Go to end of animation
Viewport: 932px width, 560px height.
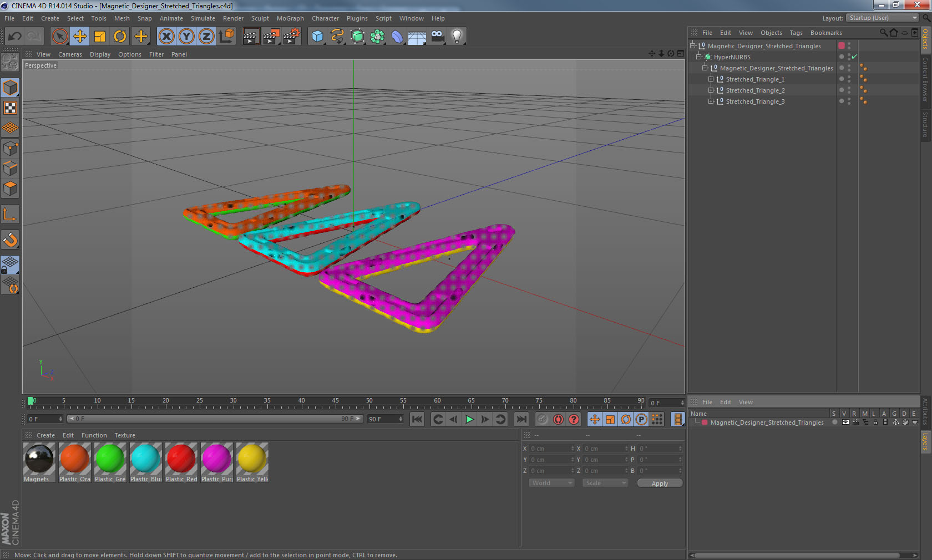521,419
